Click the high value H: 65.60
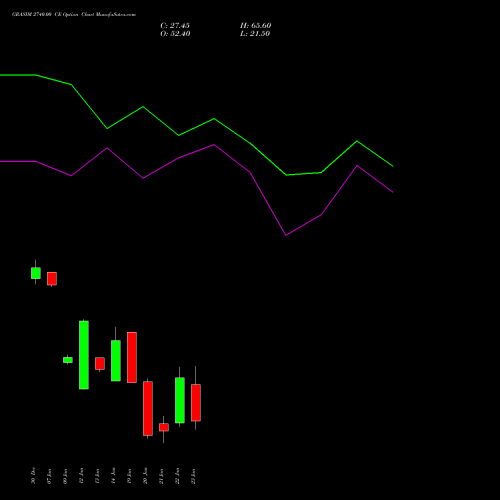This screenshot has height=500, width=500. [x=255, y=26]
